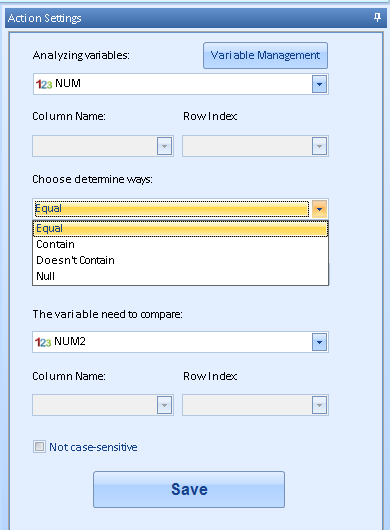Choose Doesn't Contain option
Screen dimensions: 390x530
tap(180, 260)
